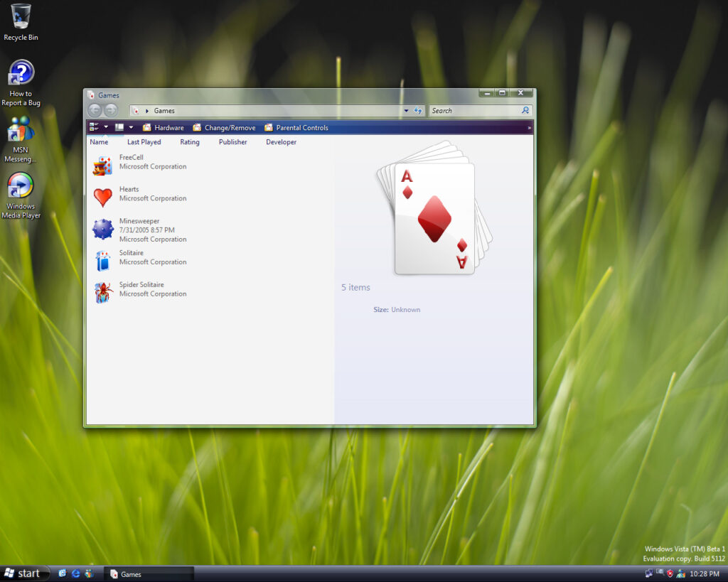The width and height of the screenshot is (728, 582).
Task: Sort by the Developer column header
Action: point(281,142)
